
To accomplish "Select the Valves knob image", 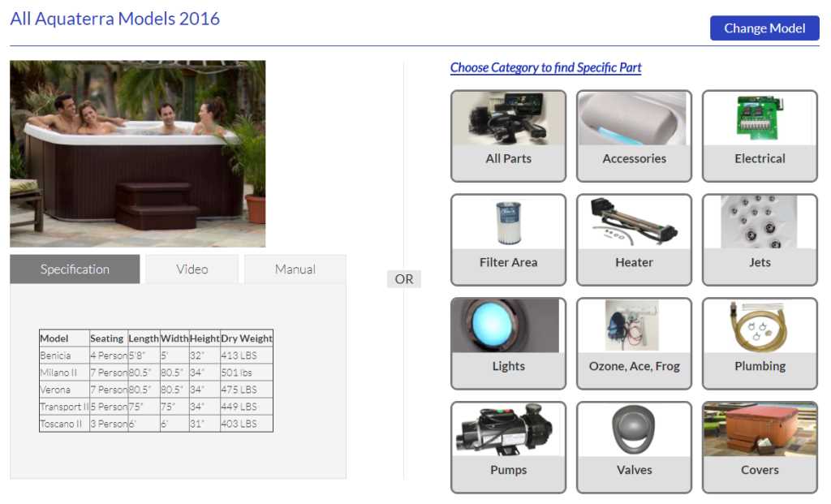I will [634, 430].
